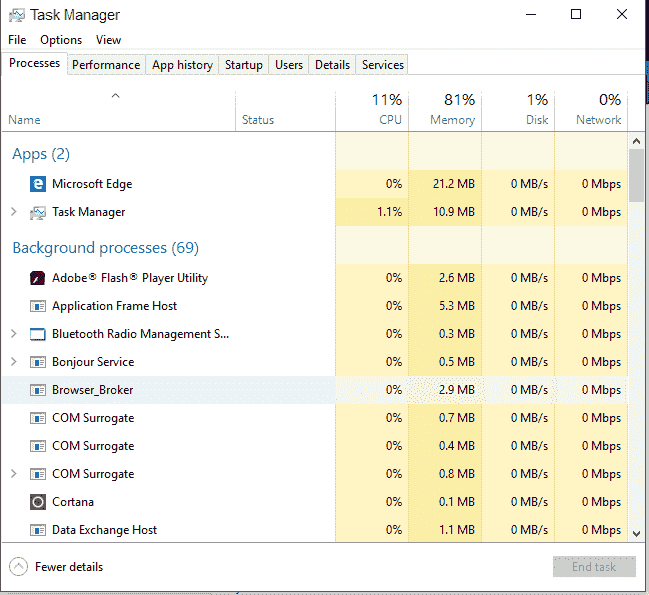
Task: Click Bonjour Service's 0.5 MB memory value
Action: (x=457, y=362)
